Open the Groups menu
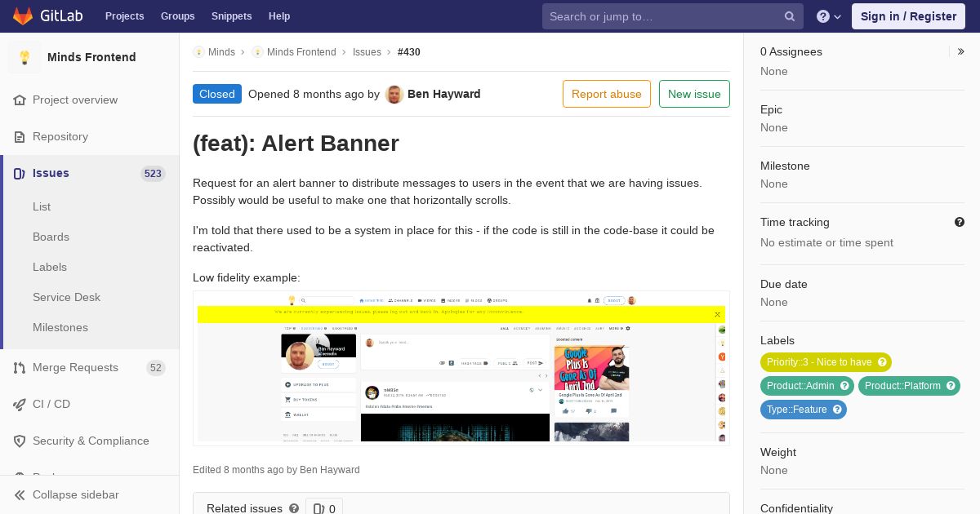 (178, 16)
